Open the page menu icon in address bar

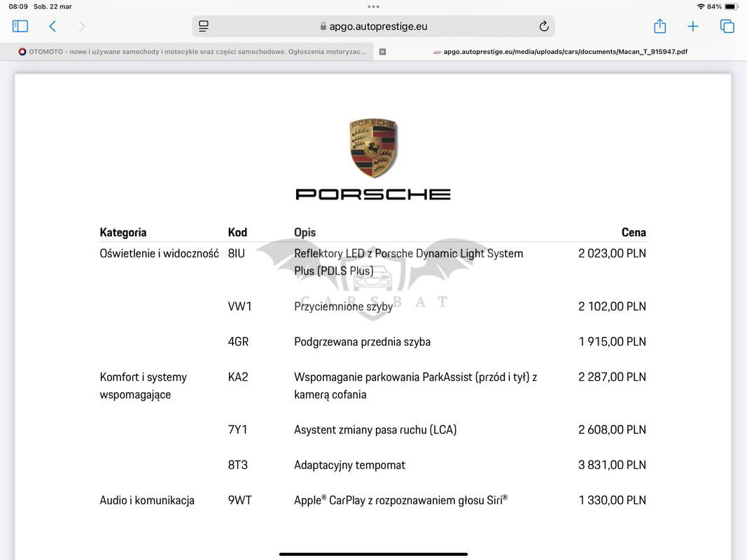(x=204, y=27)
